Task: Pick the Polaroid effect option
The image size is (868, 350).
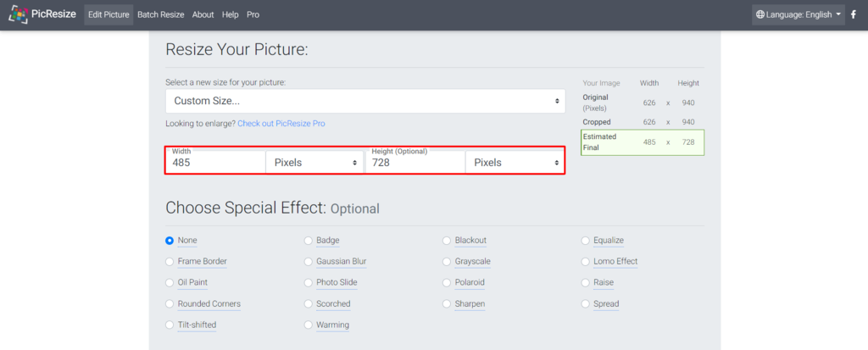Action: tap(448, 282)
